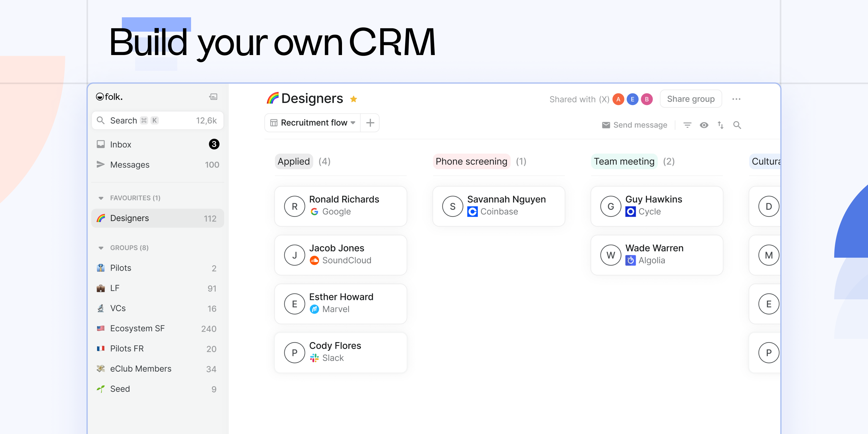Open the three-dots more options menu
This screenshot has height=434, width=868.
coord(736,99)
